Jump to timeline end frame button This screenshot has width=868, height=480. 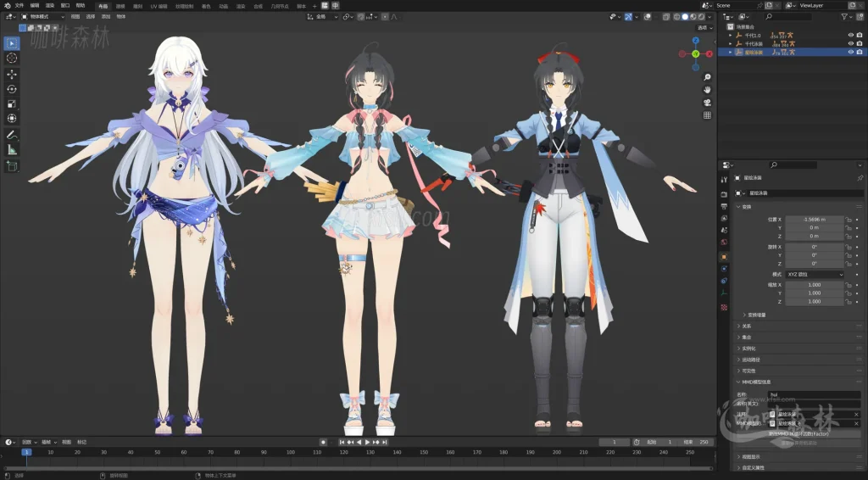tap(384, 443)
